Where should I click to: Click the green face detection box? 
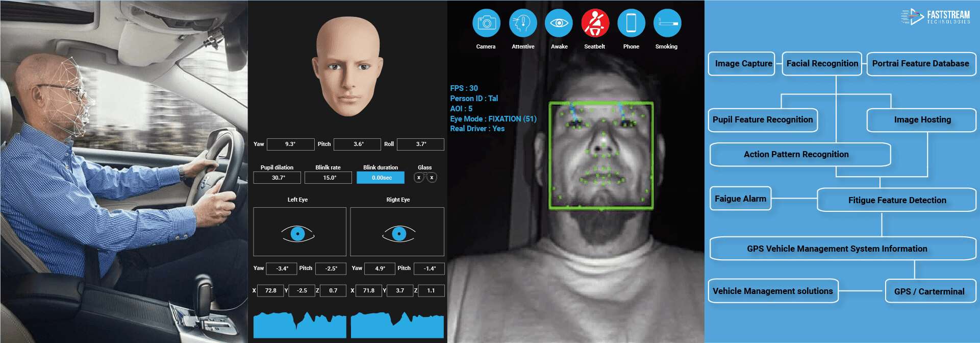point(601,156)
